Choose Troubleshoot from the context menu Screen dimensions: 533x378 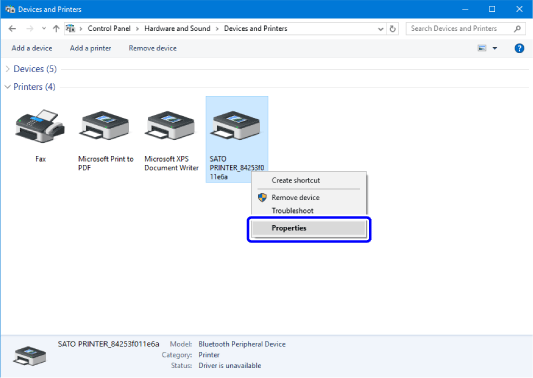tap(292, 211)
